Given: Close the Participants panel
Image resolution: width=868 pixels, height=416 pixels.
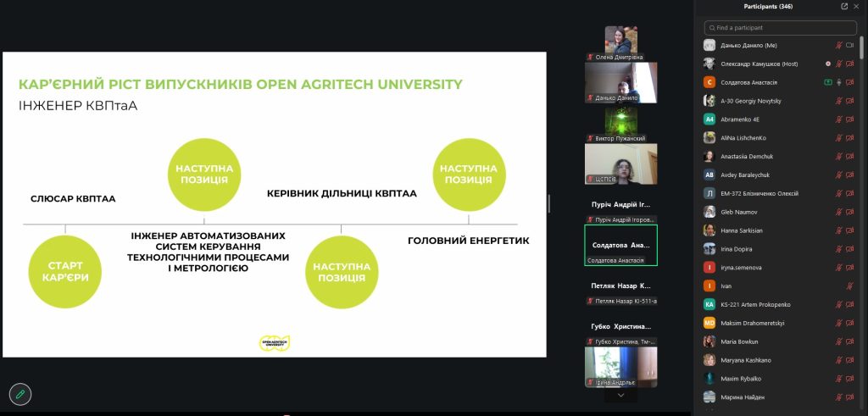Looking at the screenshot, I should (856, 7).
